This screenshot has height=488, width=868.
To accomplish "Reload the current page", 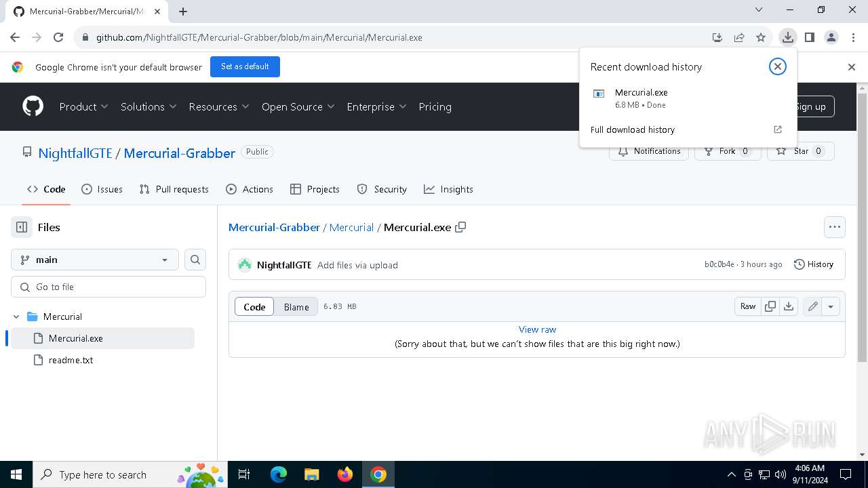I will click(58, 37).
